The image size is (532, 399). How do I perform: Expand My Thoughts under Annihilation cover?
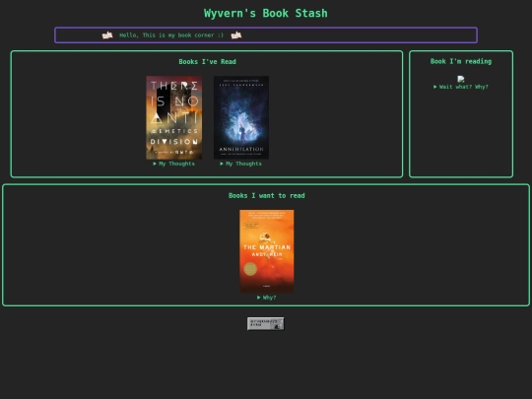pos(241,164)
